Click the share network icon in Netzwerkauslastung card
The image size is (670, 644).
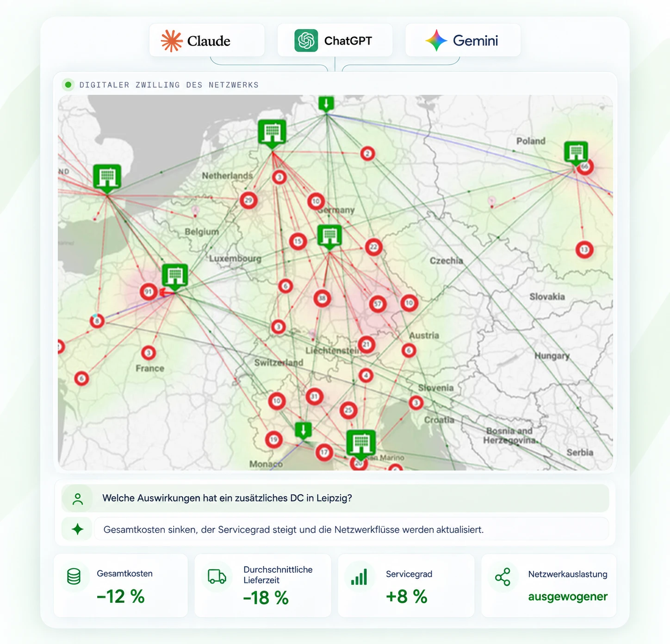point(502,577)
